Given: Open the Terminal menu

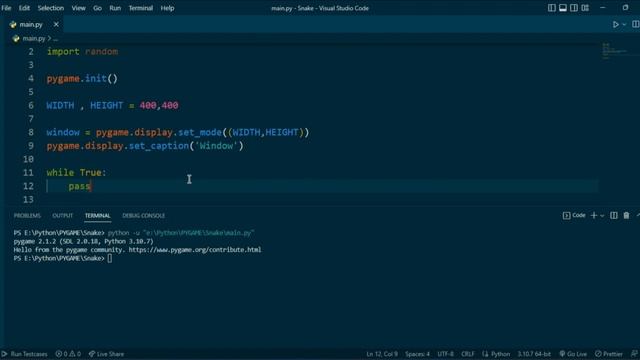Looking at the screenshot, I should tap(140, 8).
